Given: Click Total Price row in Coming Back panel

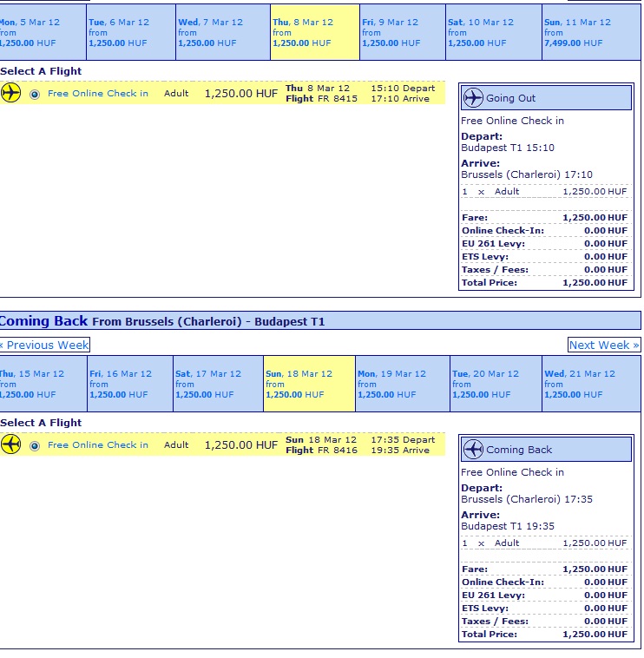Looking at the screenshot, I should pyautogui.click(x=544, y=635).
